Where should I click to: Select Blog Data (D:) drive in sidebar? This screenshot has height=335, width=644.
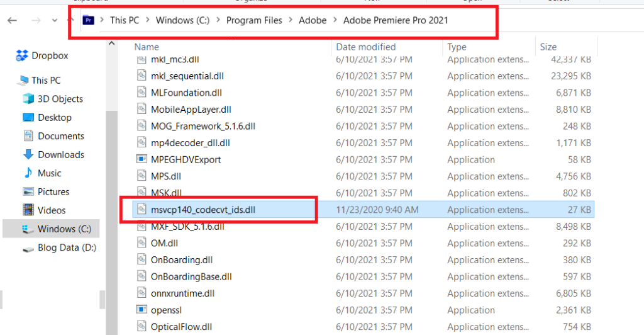click(x=67, y=247)
